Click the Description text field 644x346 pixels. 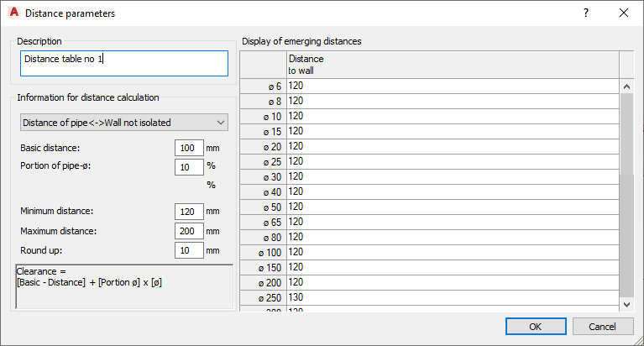124,63
